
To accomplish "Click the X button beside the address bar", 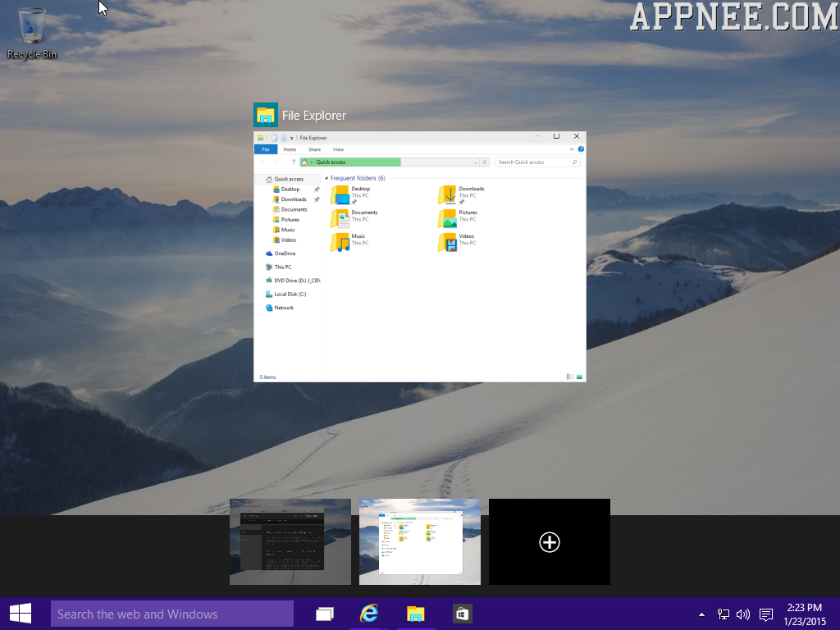I will pos(484,162).
